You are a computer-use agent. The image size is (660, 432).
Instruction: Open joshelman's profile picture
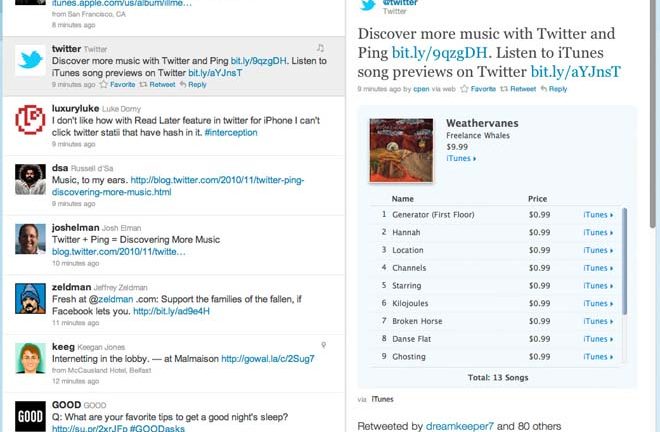coord(30,239)
